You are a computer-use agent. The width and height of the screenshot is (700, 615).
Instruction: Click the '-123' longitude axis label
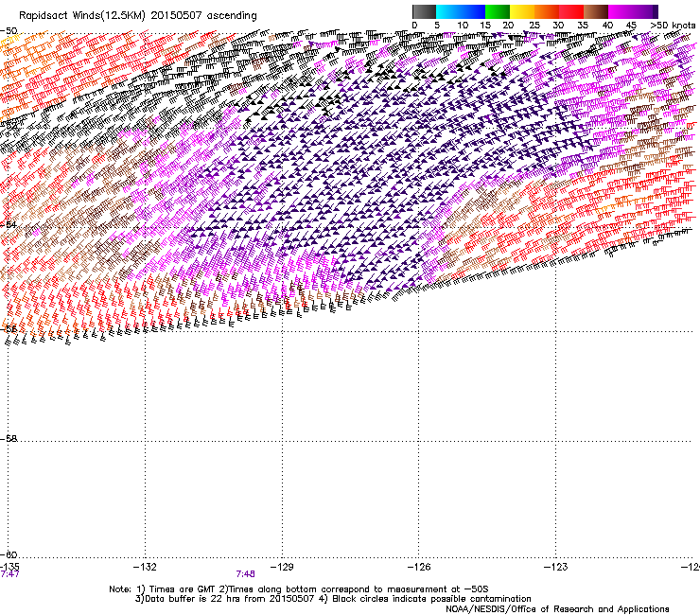(x=556, y=567)
